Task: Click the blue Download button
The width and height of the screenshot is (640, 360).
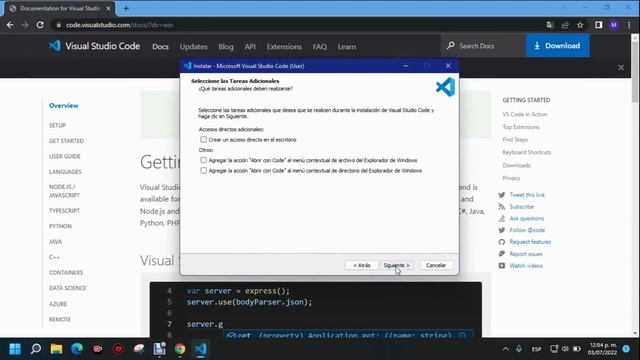Action: (558, 46)
